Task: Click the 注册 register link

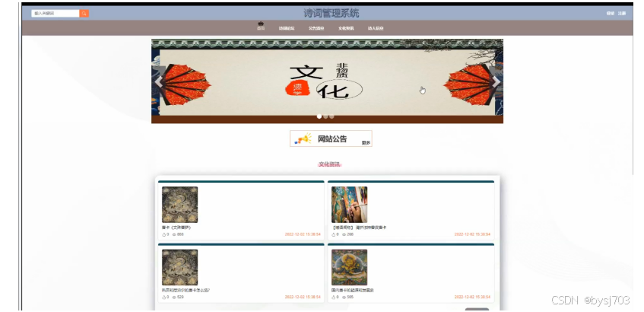Action: [x=622, y=14]
